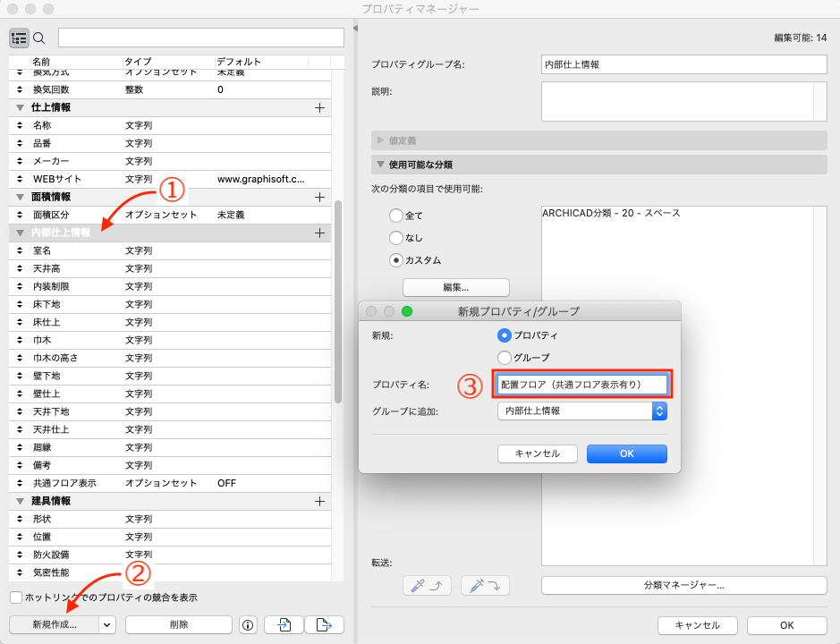Click the export properties icon
840x644 pixels.
[324, 624]
